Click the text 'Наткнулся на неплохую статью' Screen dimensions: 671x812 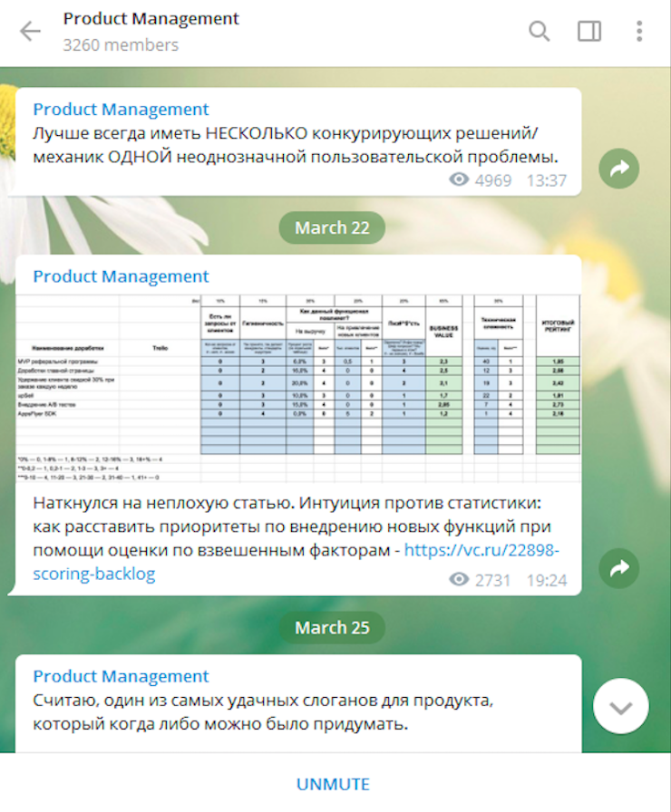(x=164, y=503)
